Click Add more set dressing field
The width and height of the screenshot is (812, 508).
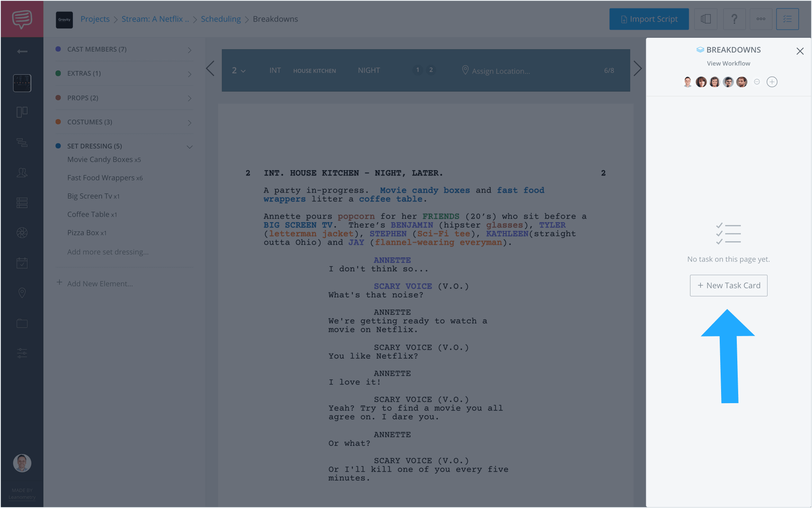tap(108, 252)
